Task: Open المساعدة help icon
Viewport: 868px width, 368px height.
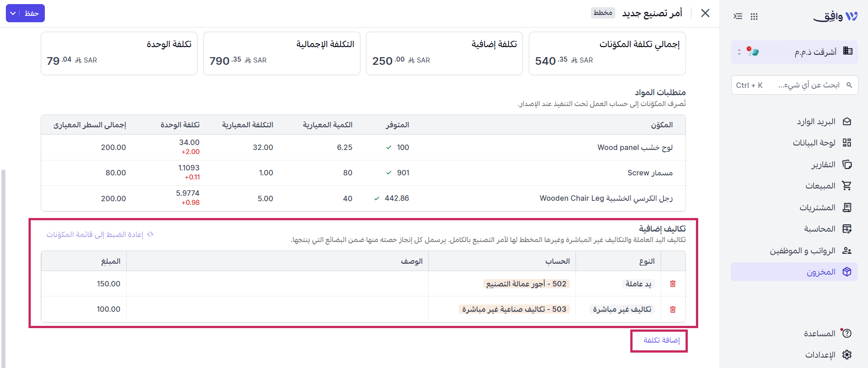Action: click(847, 334)
